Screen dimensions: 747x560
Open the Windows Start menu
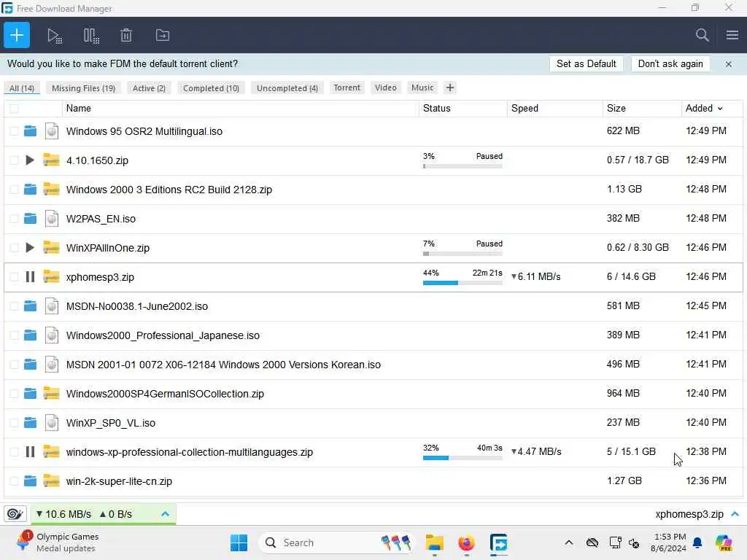[x=239, y=542]
